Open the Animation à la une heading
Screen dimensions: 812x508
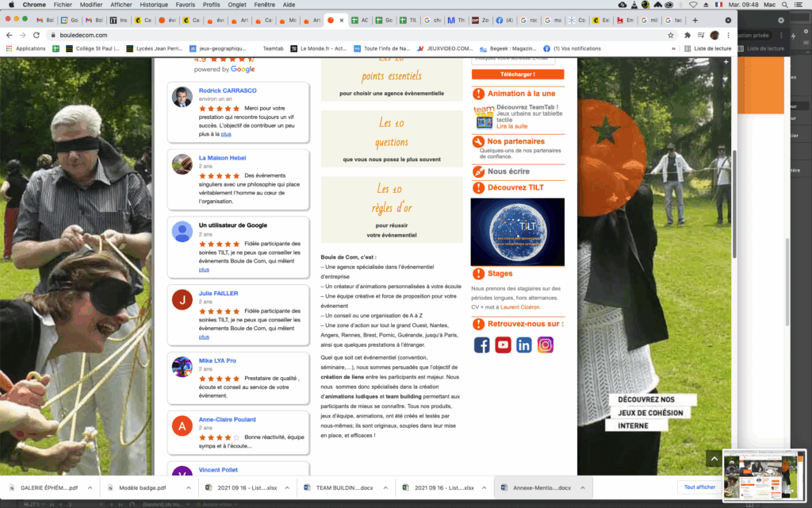(521, 94)
